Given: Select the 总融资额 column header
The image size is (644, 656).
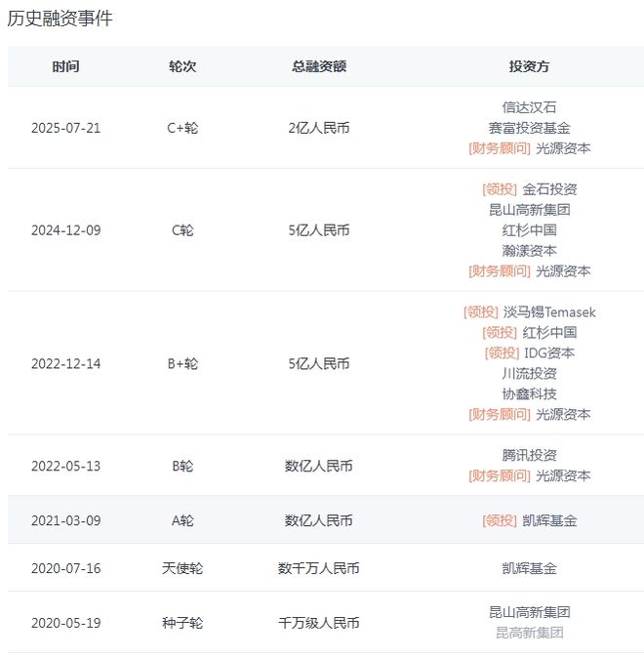Looking at the screenshot, I should pyautogui.click(x=319, y=66).
